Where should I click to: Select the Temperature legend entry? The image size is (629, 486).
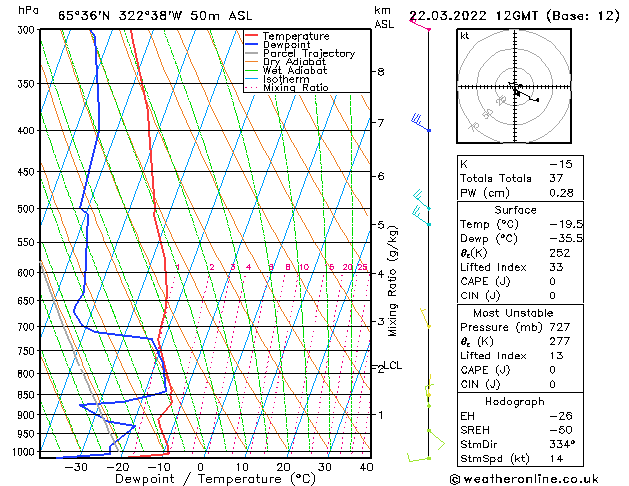[x=296, y=36]
